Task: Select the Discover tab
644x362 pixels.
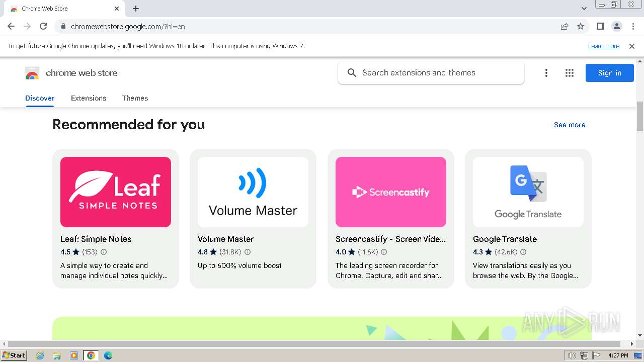Action: (40, 98)
